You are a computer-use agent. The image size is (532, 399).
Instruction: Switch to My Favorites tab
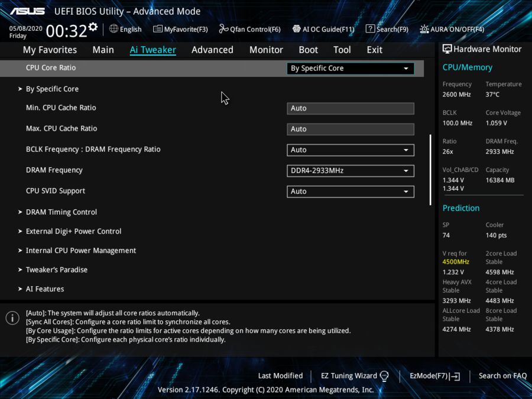coord(50,50)
